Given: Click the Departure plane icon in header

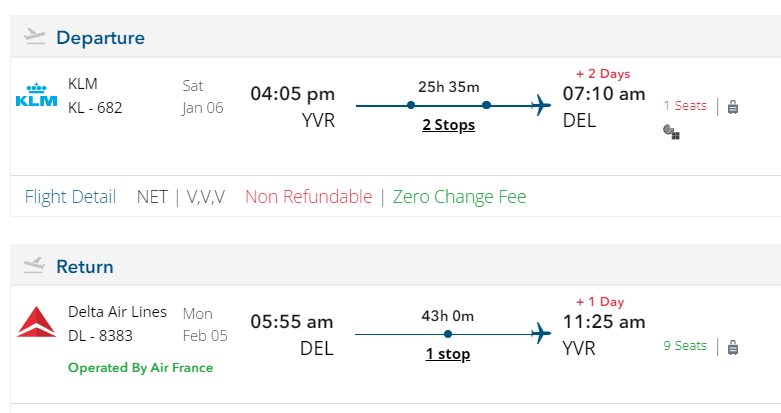Looking at the screenshot, I should point(35,37).
